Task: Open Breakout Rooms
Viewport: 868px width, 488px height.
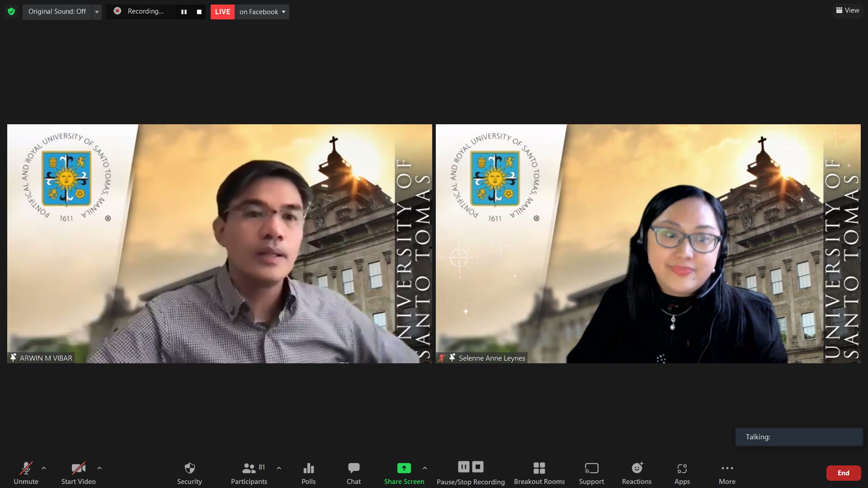Action: coord(539,469)
